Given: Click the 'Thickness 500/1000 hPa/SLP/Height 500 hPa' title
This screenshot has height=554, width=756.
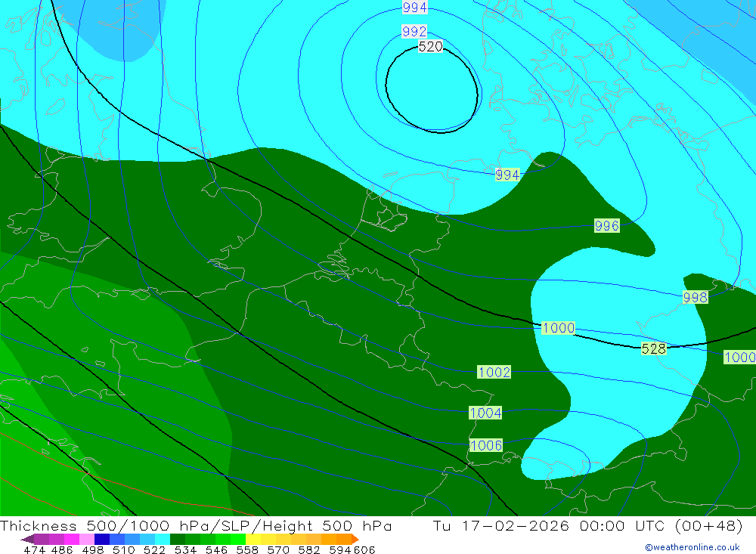Looking at the screenshot, I should 196,525.
